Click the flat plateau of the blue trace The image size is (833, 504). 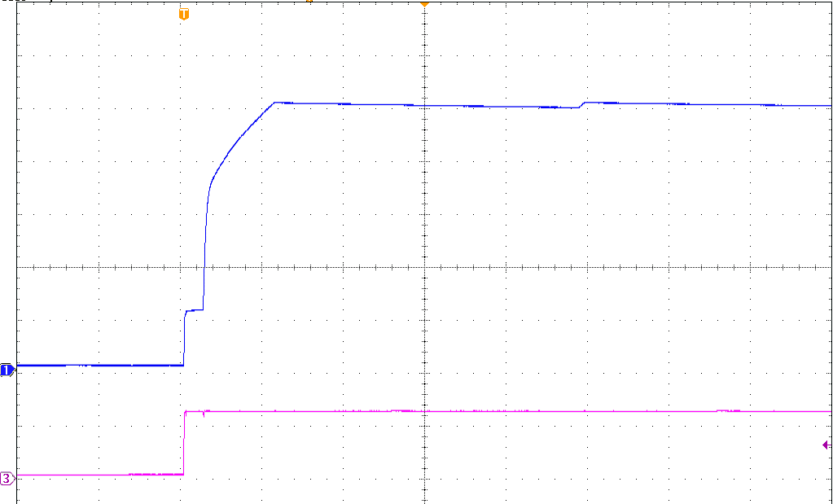(489, 104)
